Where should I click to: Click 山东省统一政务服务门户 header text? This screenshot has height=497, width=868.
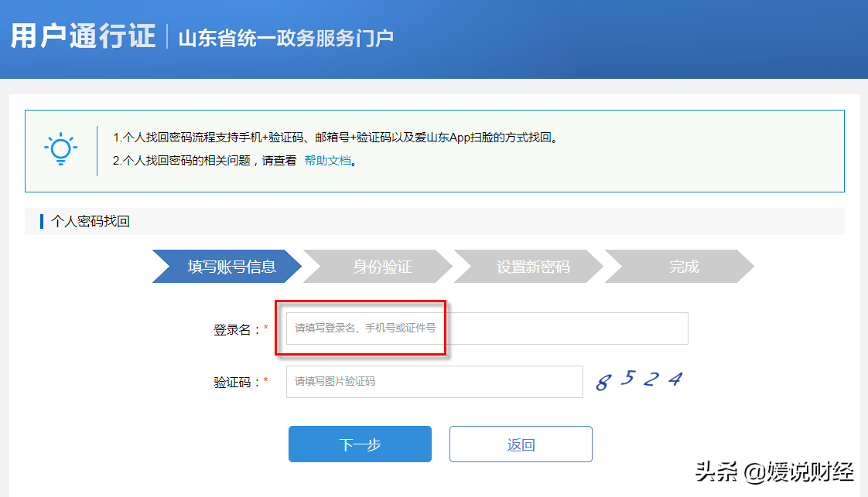pos(285,38)
